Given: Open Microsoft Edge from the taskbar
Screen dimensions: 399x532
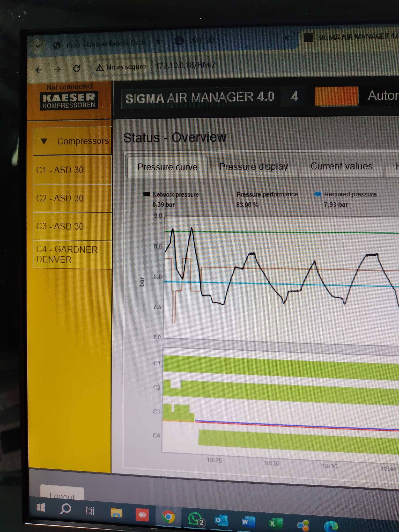Looking at the screenshot, I should (331, 527).
